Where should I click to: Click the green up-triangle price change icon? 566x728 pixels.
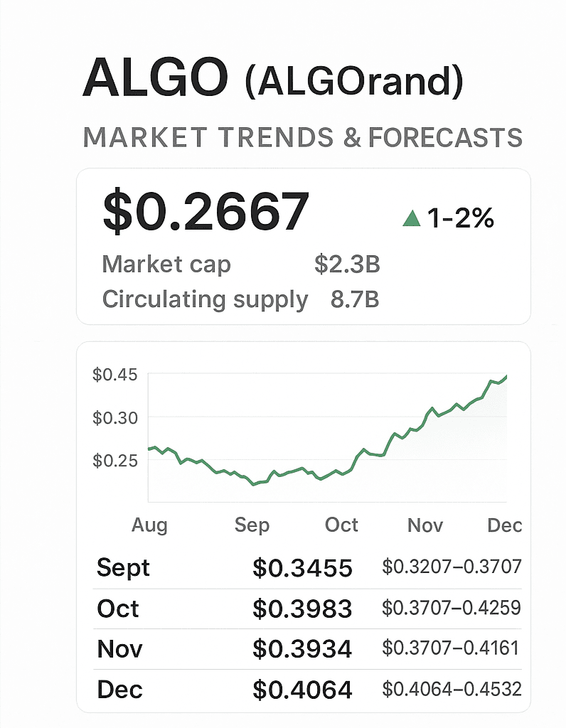(412, 220)
